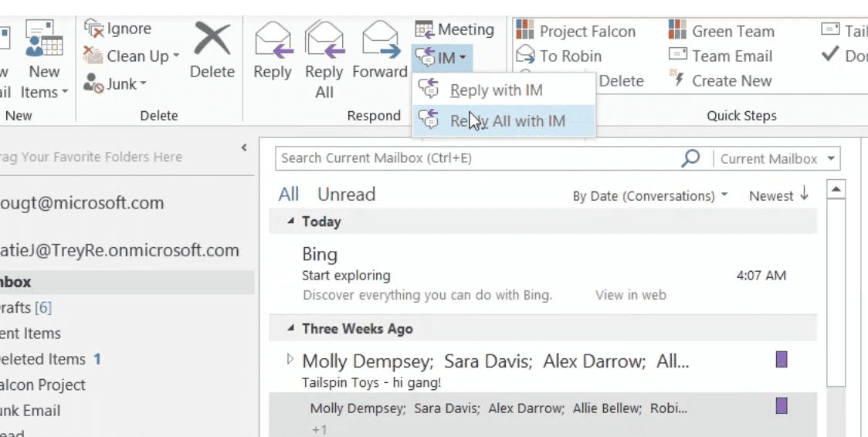Click the Ignore conversation icon
This screenshot has width=868, height=437.
(x=94, y=29)
